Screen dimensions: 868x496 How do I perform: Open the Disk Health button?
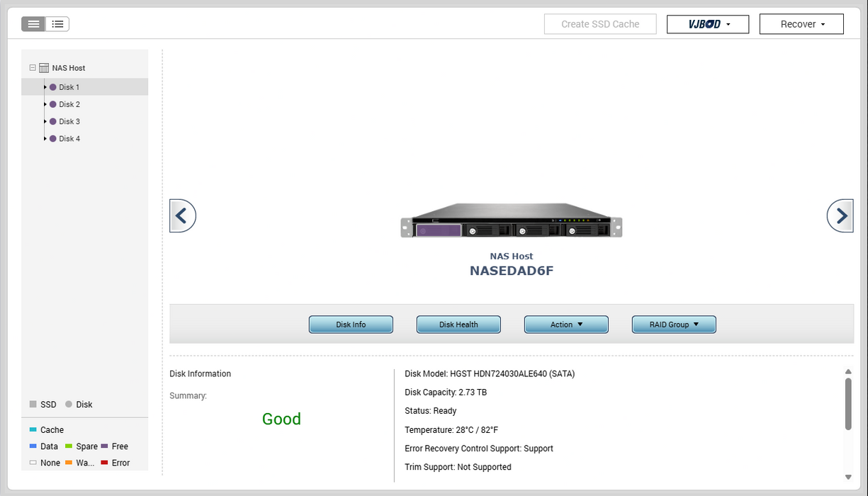coord(458,325)
